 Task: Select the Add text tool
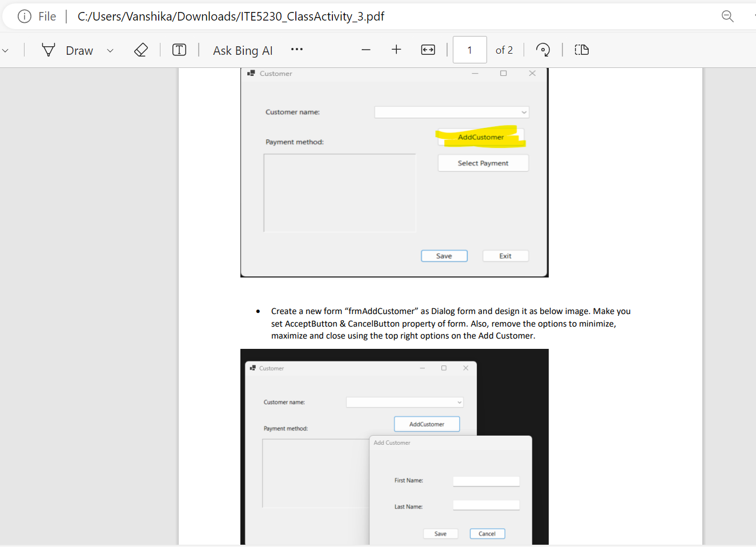179,50
